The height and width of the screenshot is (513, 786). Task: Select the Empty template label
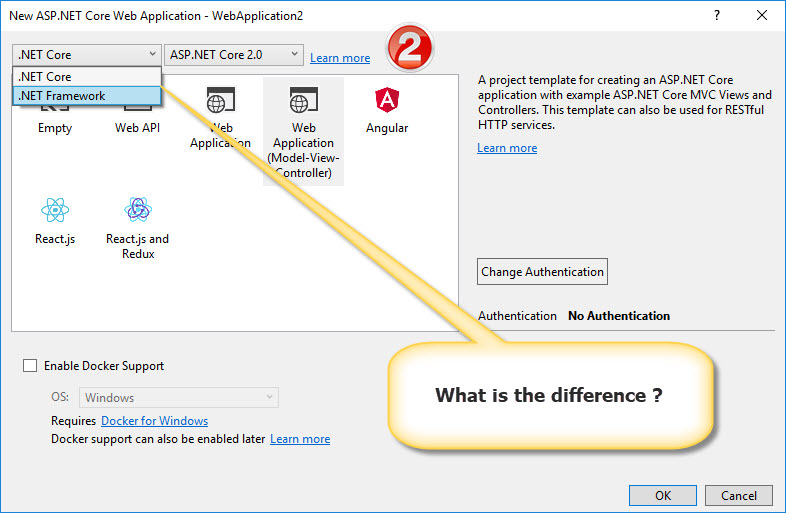[55, 128]
